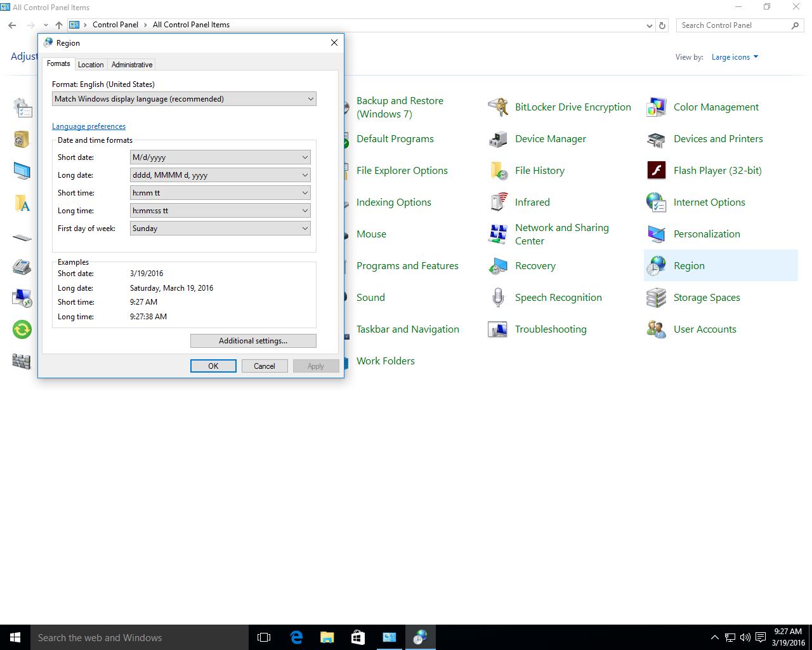Image resolution: width=812 pixels, height=650 pixels.
Task: Open Recovery icon
Action: (x=498, y=266)
